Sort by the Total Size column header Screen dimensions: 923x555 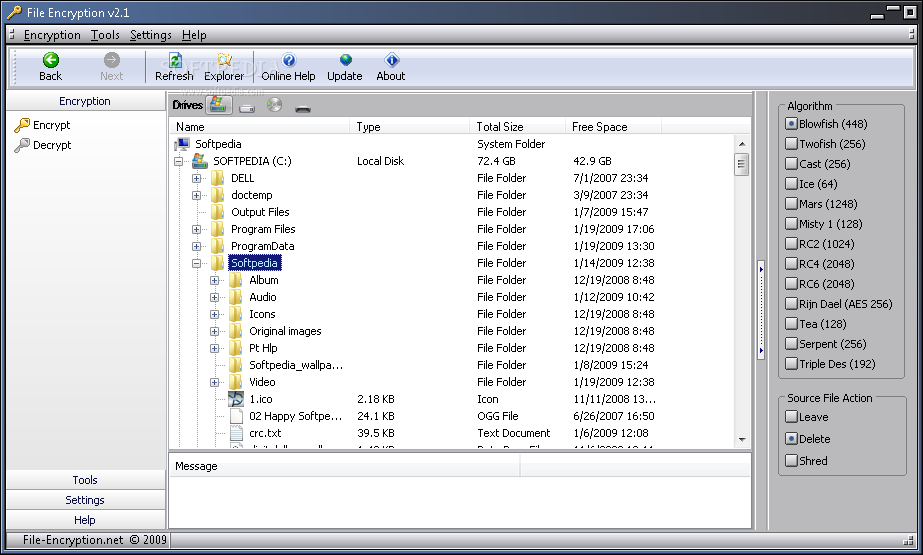517,127
